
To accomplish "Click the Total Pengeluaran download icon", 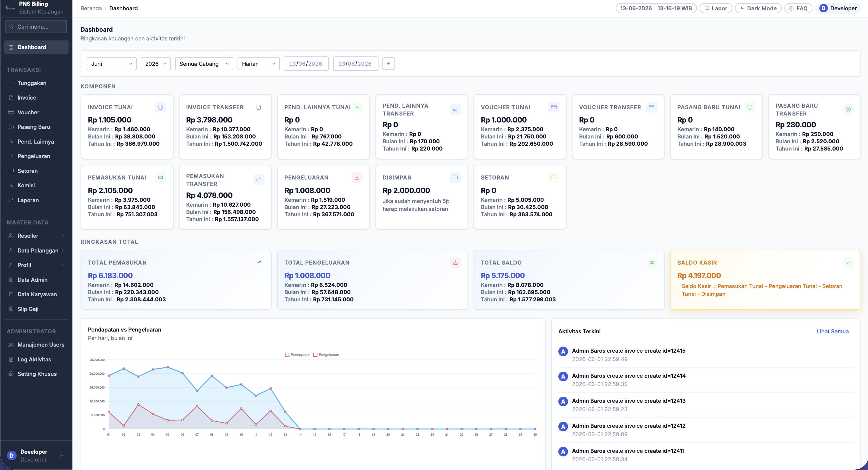I will click(455, 262).
